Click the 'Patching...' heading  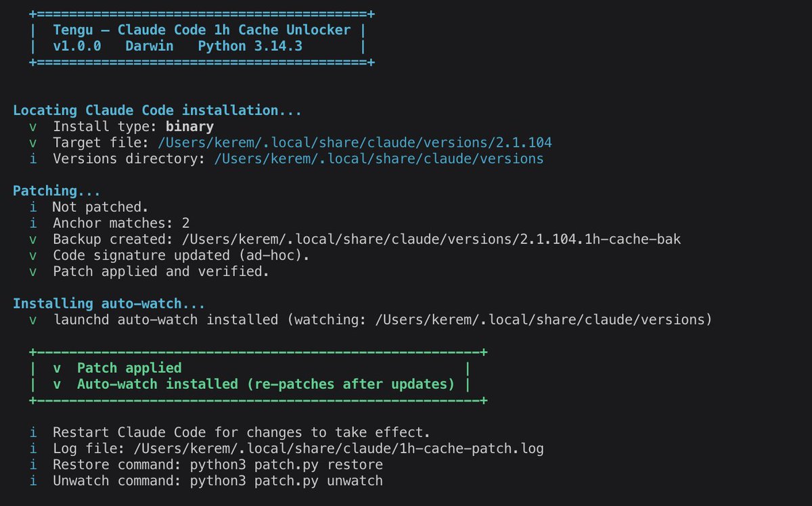coord(57,191)
